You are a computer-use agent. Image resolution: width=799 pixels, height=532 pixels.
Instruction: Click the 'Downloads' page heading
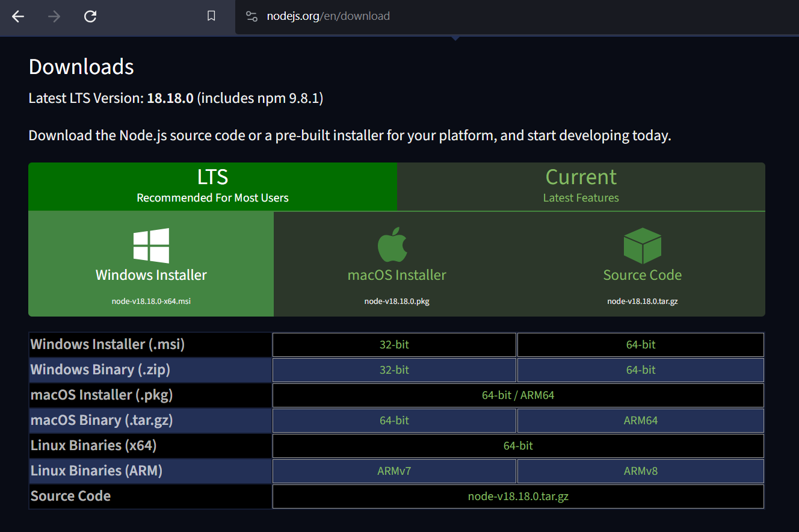[x=81, y=66]
